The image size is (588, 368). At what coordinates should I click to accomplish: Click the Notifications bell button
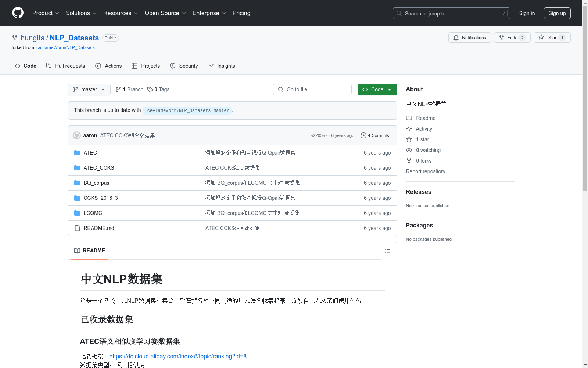[469, 38]
